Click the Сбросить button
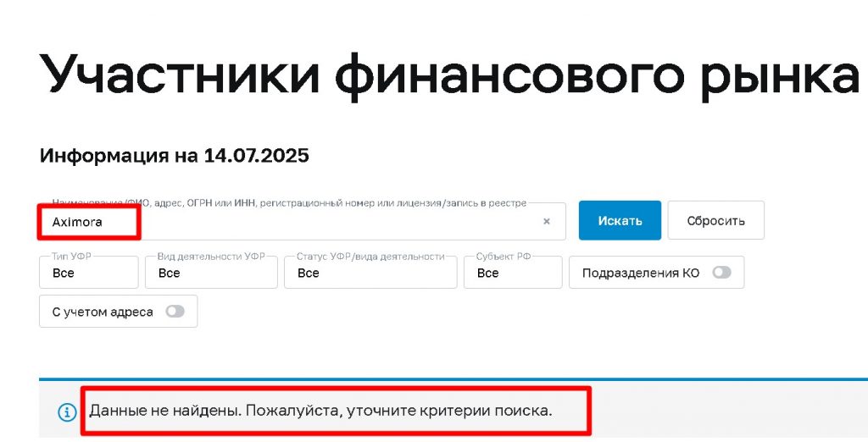The image size is (868, 442). (x=715, y=221)
